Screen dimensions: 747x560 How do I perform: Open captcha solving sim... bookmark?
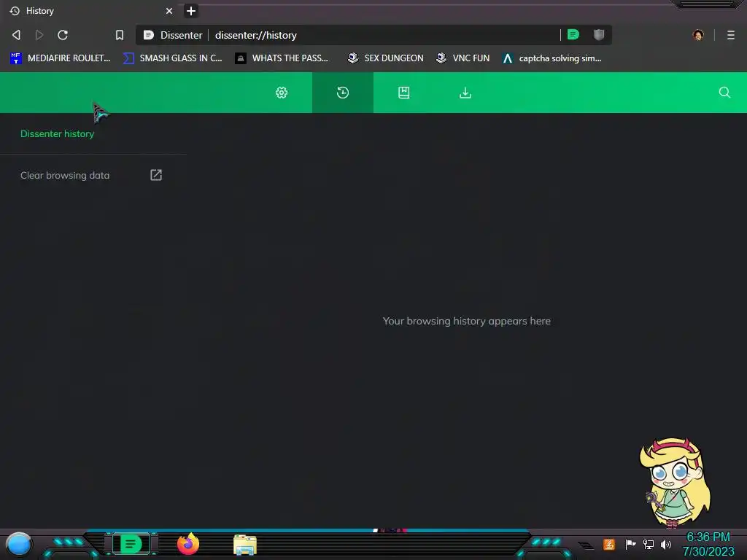(x=551, y=58)
